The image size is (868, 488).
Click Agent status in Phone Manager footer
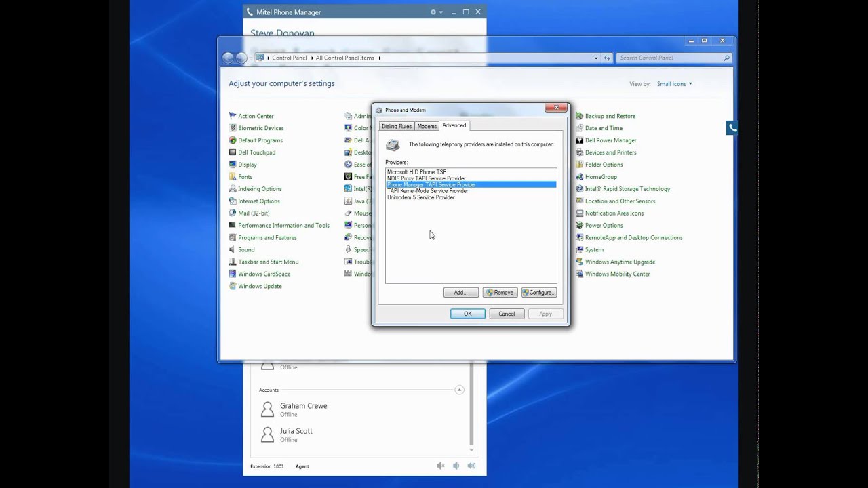point(302,466)
